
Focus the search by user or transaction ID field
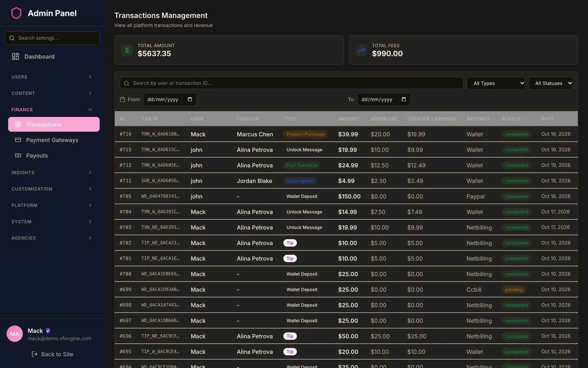tap(291, 83)
